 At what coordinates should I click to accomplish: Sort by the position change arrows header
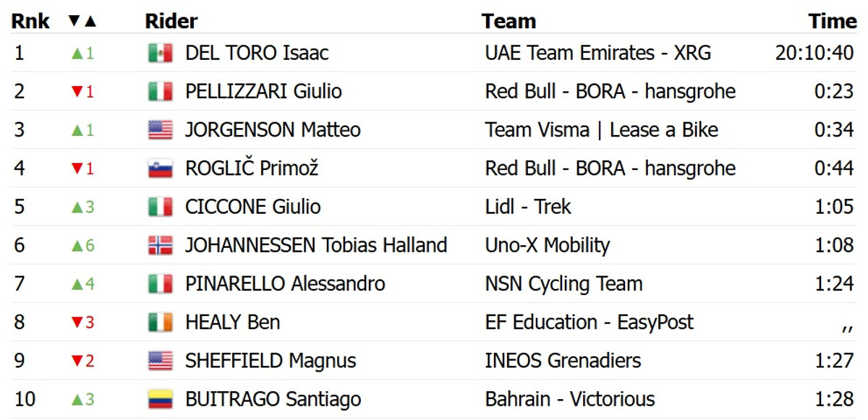(x=82, y=21)
